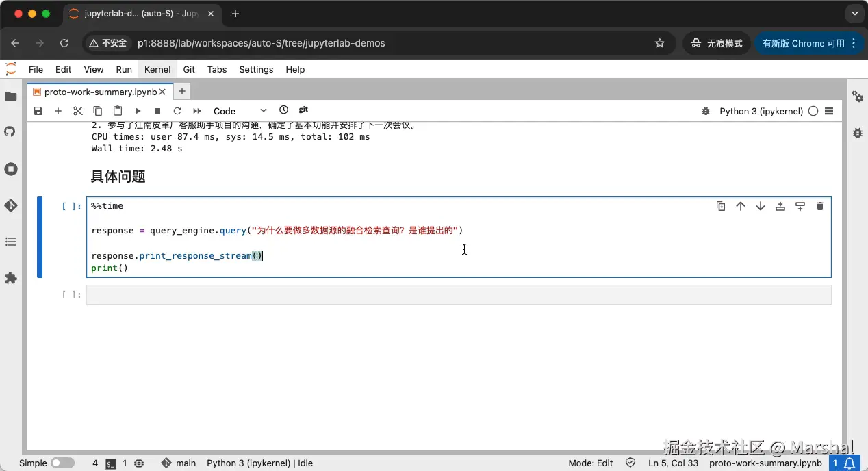Open the GitHub panel in left sidebar
The width and height of the screenshot is (868, 471).
pyautogui.click(x=11, y=131)
